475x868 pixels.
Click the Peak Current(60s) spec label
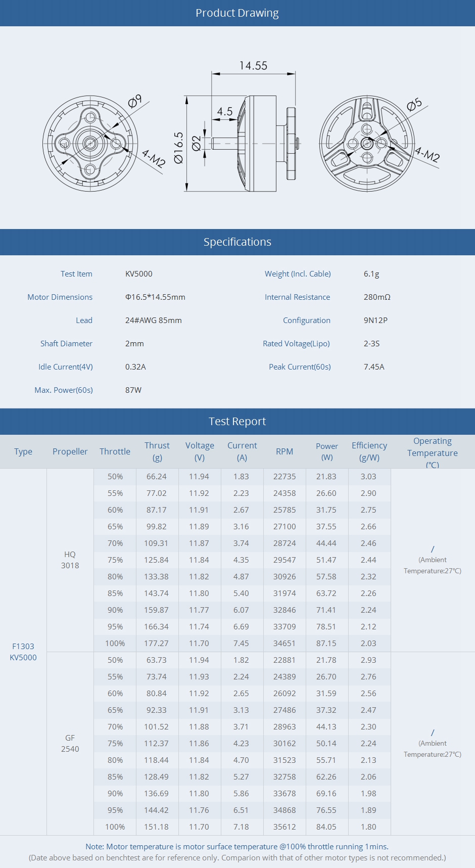[x=300, y=367]
